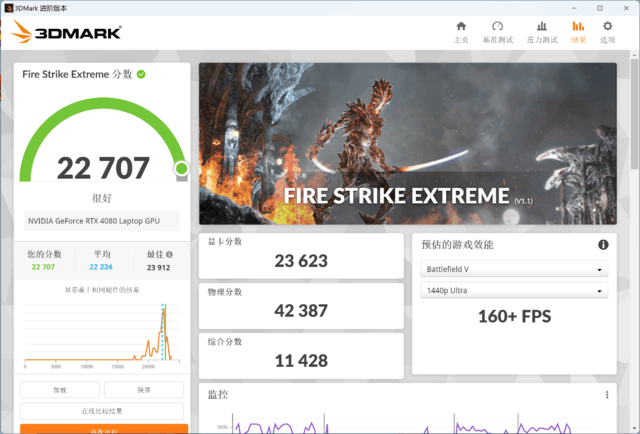Go to the Home (主页) tab

461,32
